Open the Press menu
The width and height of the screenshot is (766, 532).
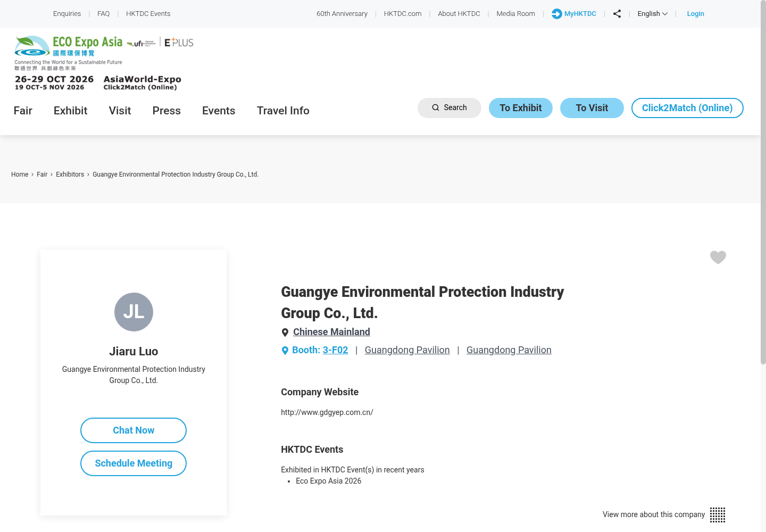click(166, 111)
